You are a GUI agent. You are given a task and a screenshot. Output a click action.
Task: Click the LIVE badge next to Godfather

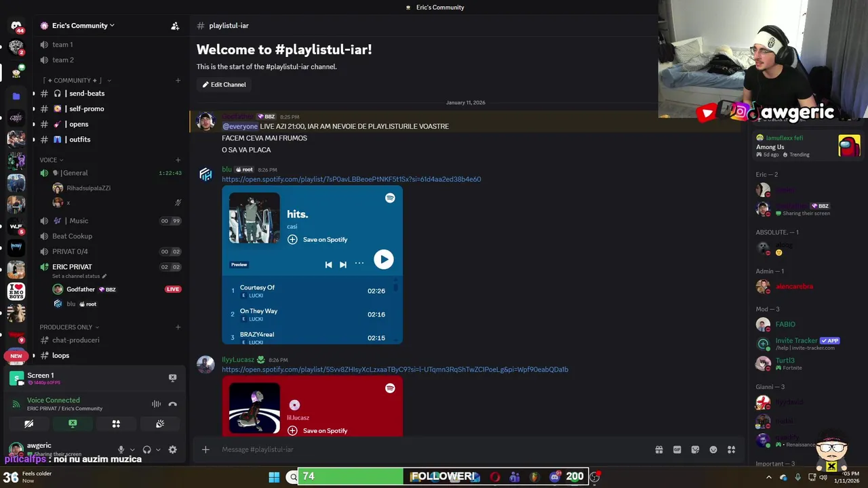[173, 289]
